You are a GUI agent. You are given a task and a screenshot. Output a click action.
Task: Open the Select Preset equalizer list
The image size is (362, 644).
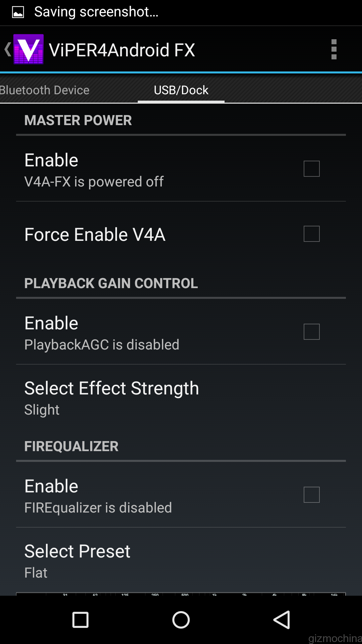tap(77, 560)
